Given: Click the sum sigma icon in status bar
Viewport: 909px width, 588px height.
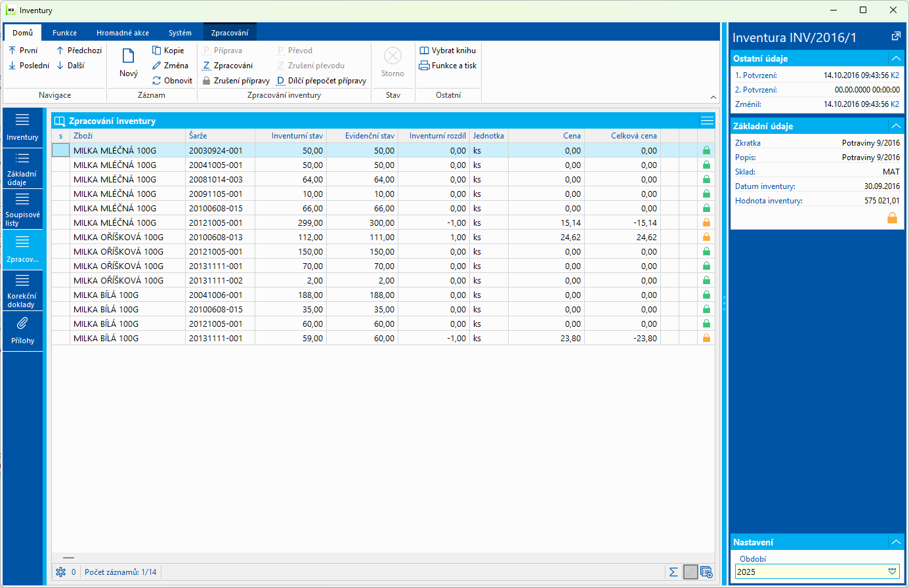Looking at the screenshot, I should pyautogui.click(x=673, y=572).
